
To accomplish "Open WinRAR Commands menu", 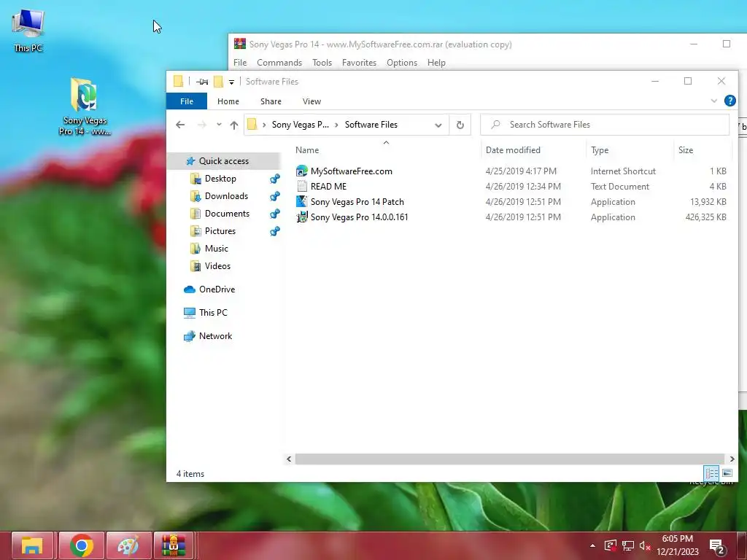I will (x=279, y=63).
